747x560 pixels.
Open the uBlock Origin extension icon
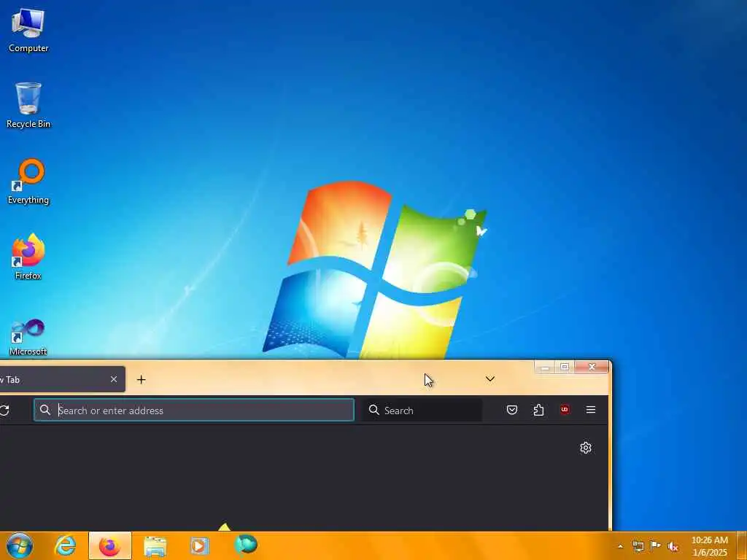tap(565, 410)
